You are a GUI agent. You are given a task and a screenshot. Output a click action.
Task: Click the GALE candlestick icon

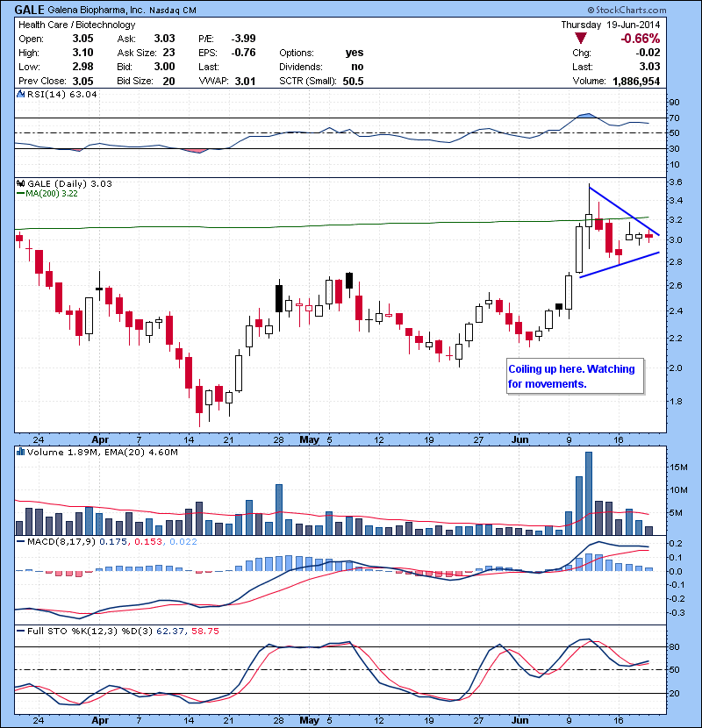pyautogui.click(x=20, y=183)
